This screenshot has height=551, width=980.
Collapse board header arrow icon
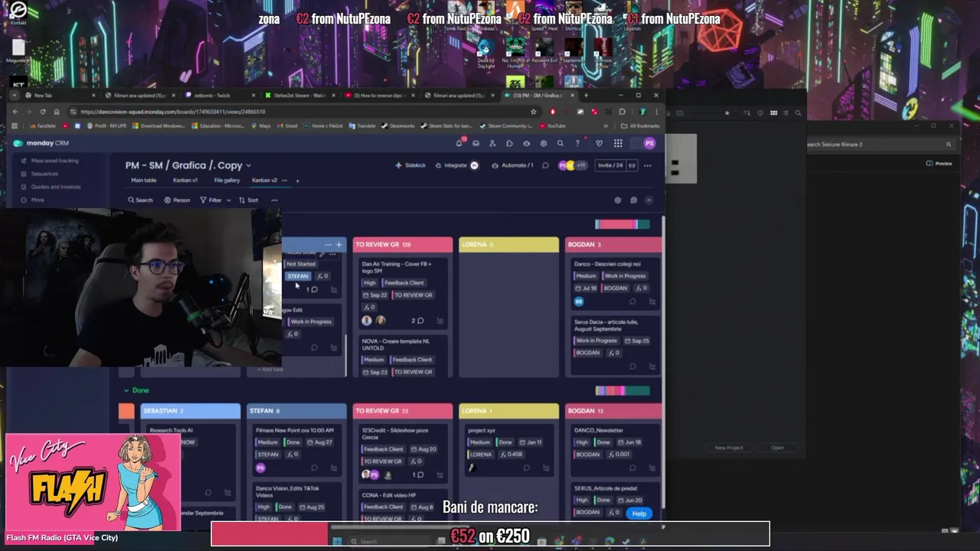coord(649,200)
